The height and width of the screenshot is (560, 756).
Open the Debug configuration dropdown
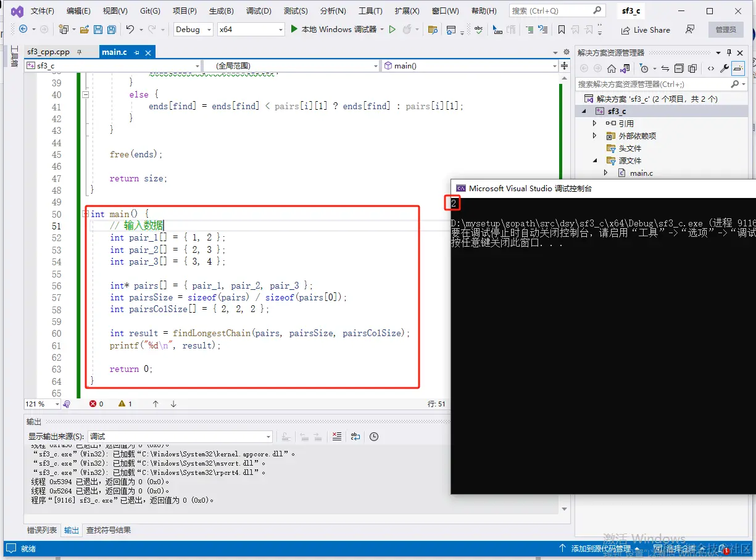(193, 30)
